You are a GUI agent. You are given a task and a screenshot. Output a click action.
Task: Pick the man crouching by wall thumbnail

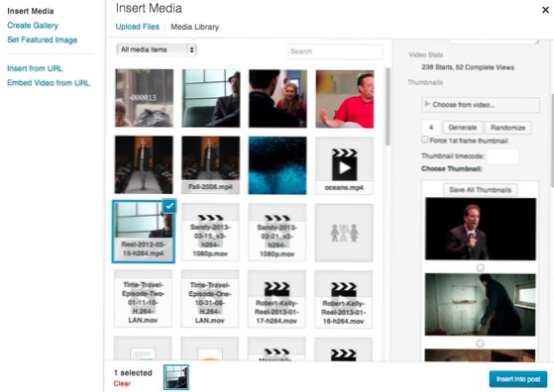480,305
